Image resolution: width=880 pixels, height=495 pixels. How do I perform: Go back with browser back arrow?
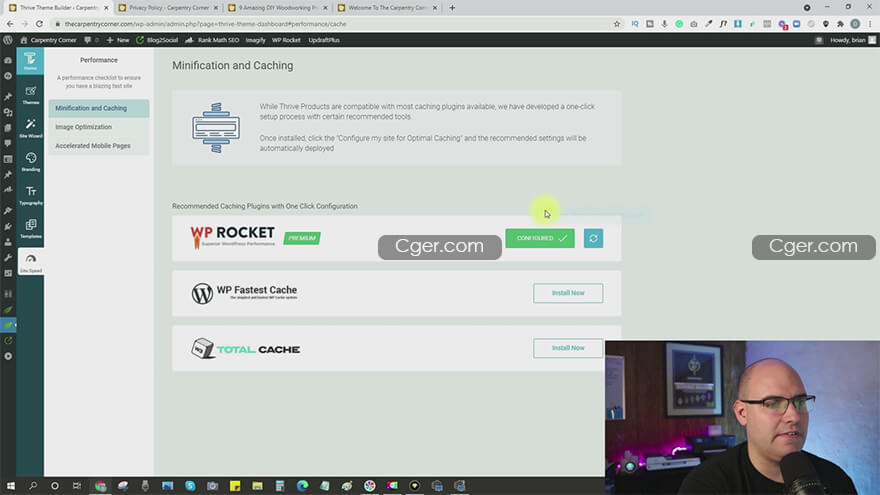tap(10, 24)
